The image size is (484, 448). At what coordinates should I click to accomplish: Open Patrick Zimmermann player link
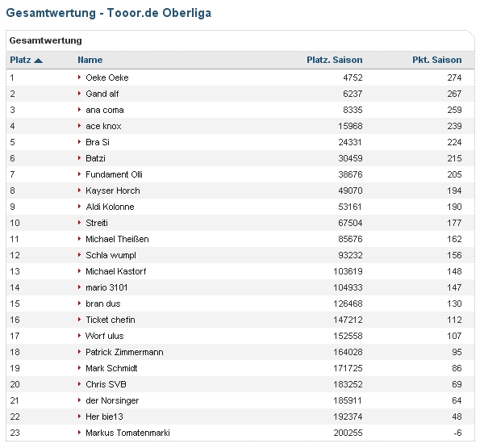123,352
